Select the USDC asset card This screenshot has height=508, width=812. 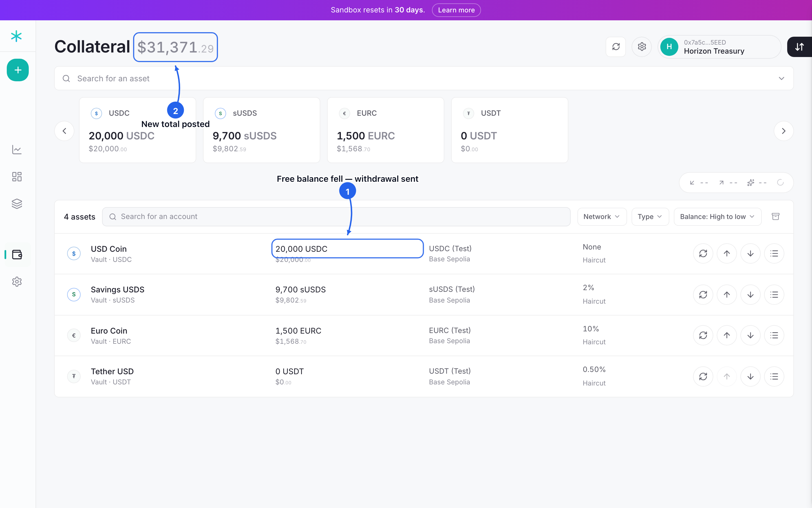(x=138, y=130)
